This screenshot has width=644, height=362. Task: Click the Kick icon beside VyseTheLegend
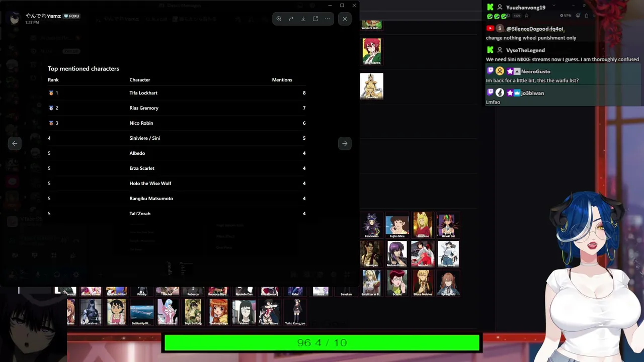(490, 50)
